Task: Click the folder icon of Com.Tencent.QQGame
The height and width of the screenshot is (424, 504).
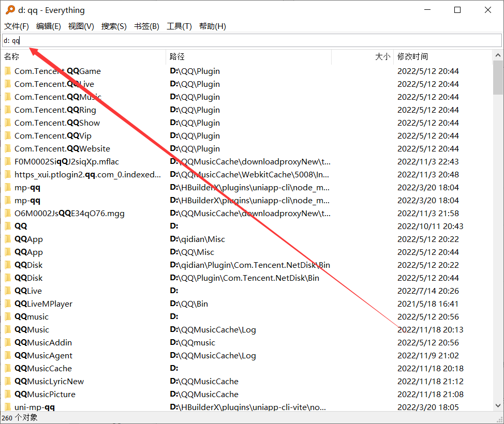Action: tap(8, 71)
